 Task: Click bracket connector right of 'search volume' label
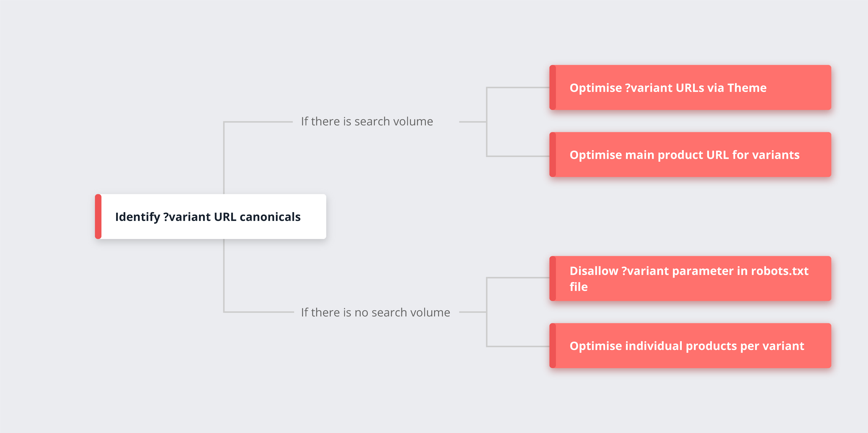click(x=487, y=122)
